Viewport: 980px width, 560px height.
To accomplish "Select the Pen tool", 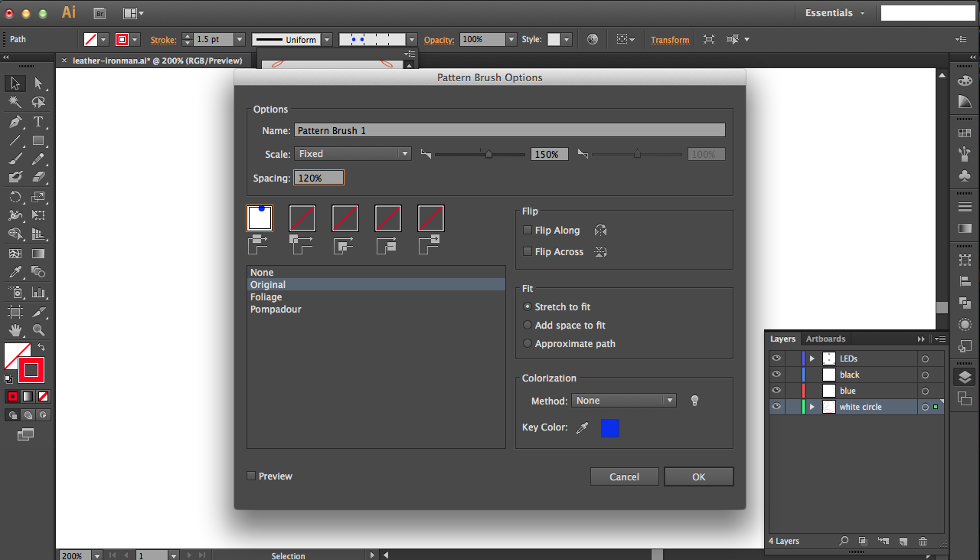I will point(15,122).
